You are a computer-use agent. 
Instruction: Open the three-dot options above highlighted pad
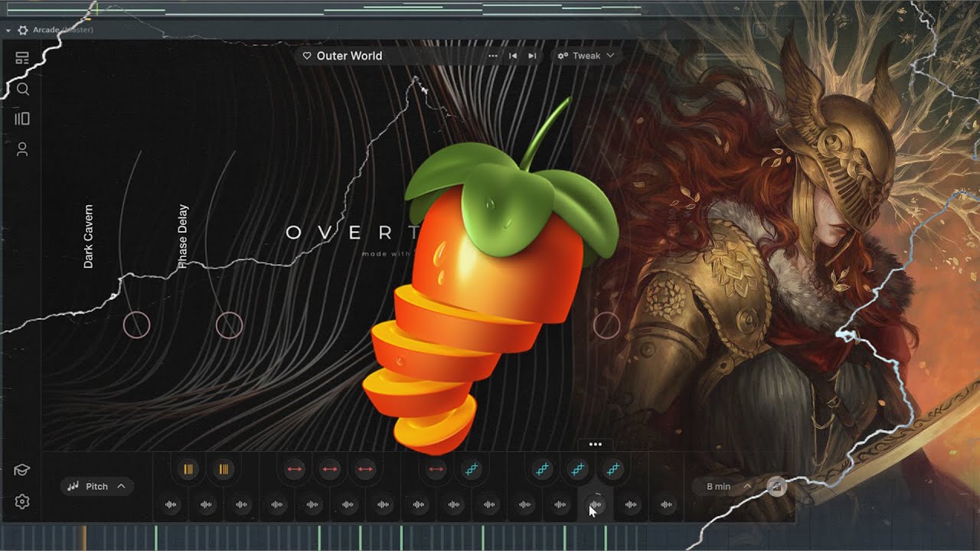[596, 444]
